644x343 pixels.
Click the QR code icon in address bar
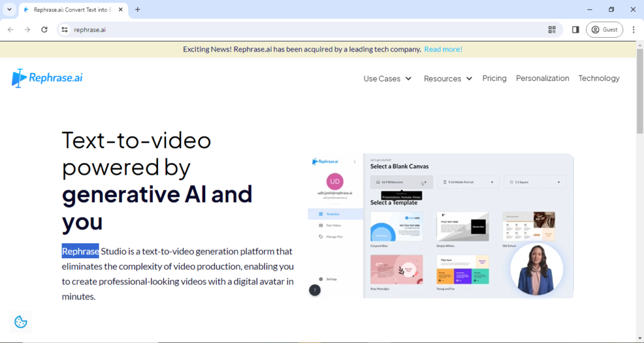pyautogui.click(x=552, y=30)
